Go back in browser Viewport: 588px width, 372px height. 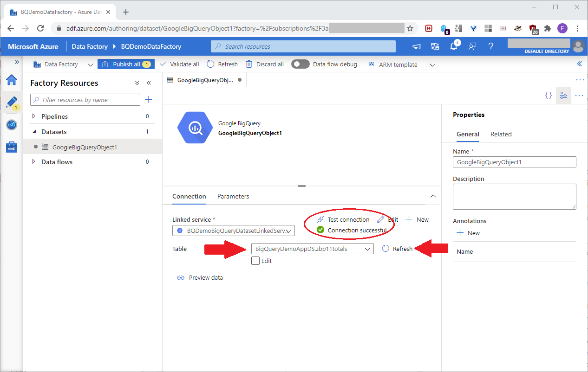11,28
